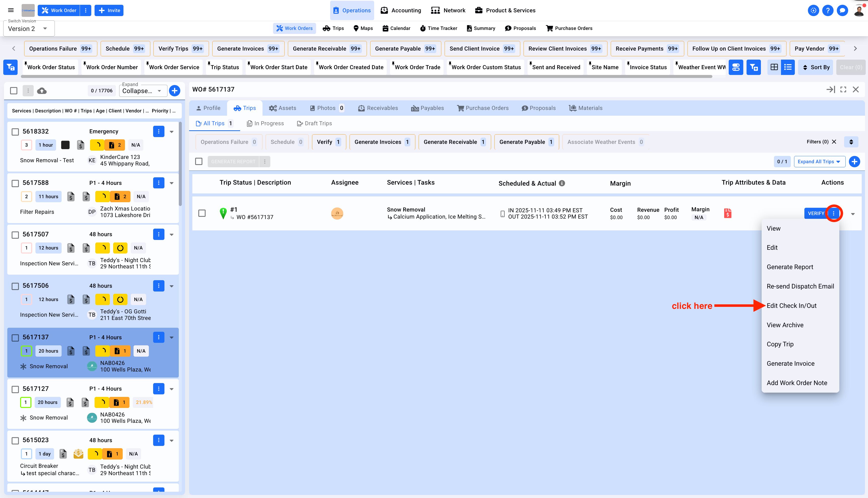Viewport: 868px width, 498px height.
Task: Check the box for work order 5618332
Action: (15, 132)
